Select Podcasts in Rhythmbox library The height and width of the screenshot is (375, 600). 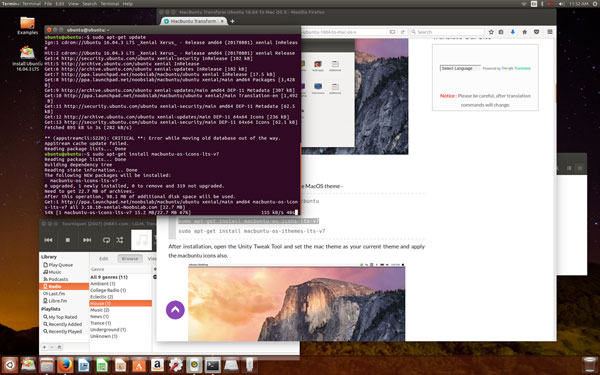click(55, 279)
